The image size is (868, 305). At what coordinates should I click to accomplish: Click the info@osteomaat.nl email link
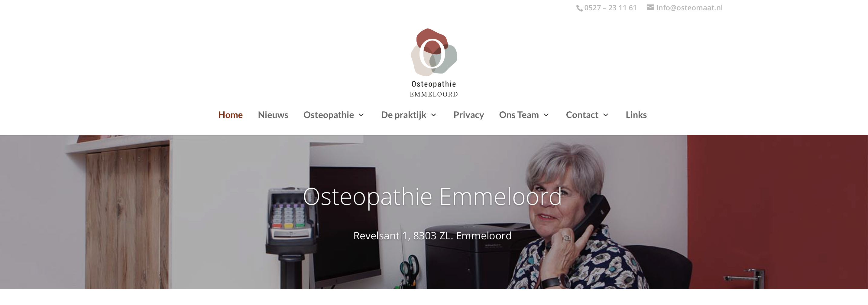point(689,8)
